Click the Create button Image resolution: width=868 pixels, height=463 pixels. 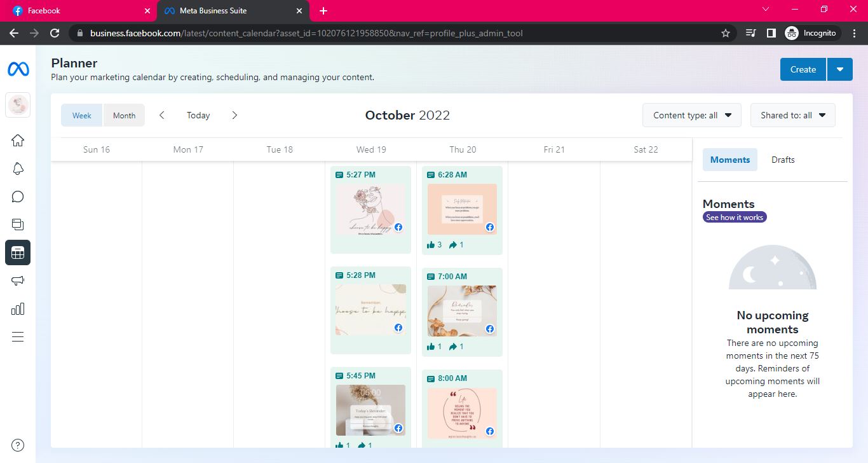point(803,69)
